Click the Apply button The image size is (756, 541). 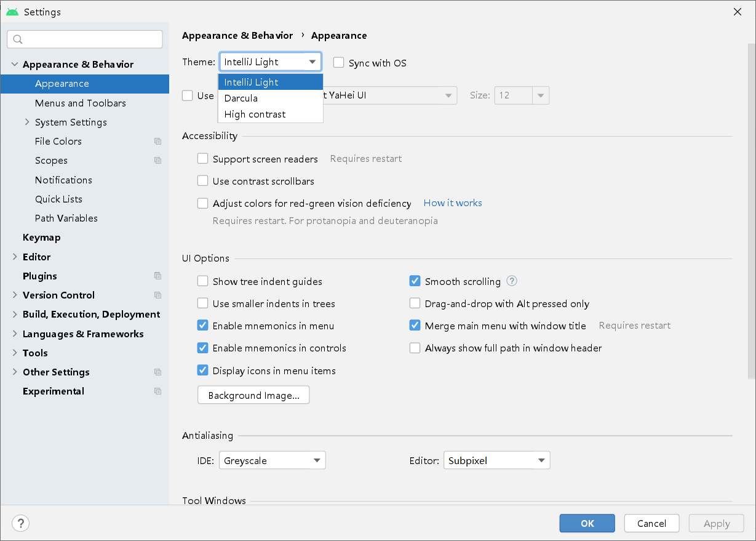(x=717, y=523)
